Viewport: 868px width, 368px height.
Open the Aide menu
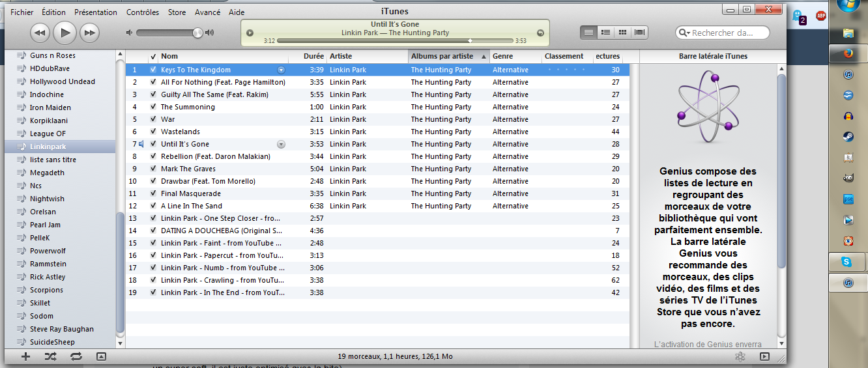click(x=237, y=12)
